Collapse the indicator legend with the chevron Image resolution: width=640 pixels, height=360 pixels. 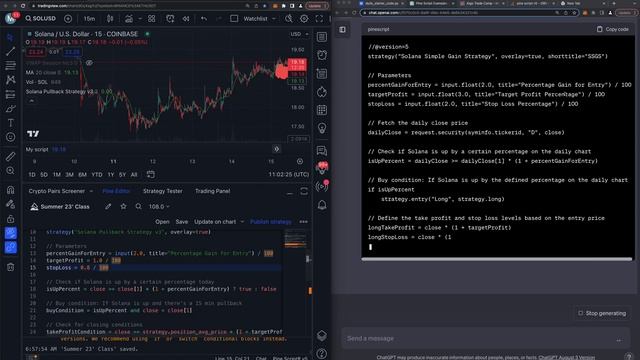click(31, 101)
